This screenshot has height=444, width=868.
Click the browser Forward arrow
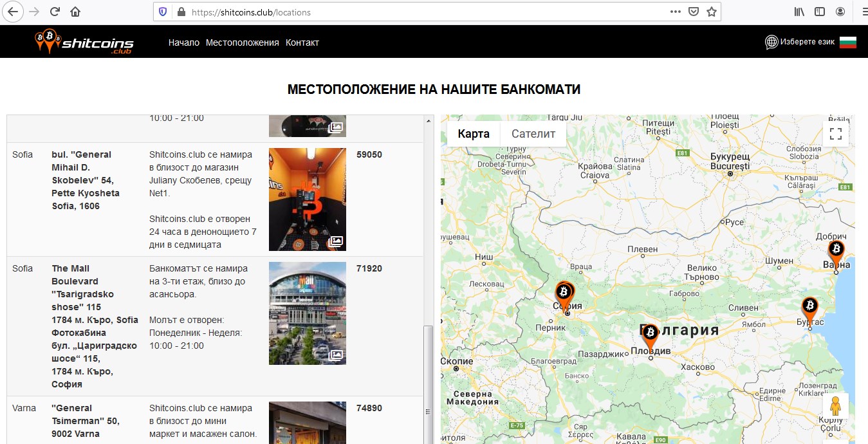click(x=34, y=12)
